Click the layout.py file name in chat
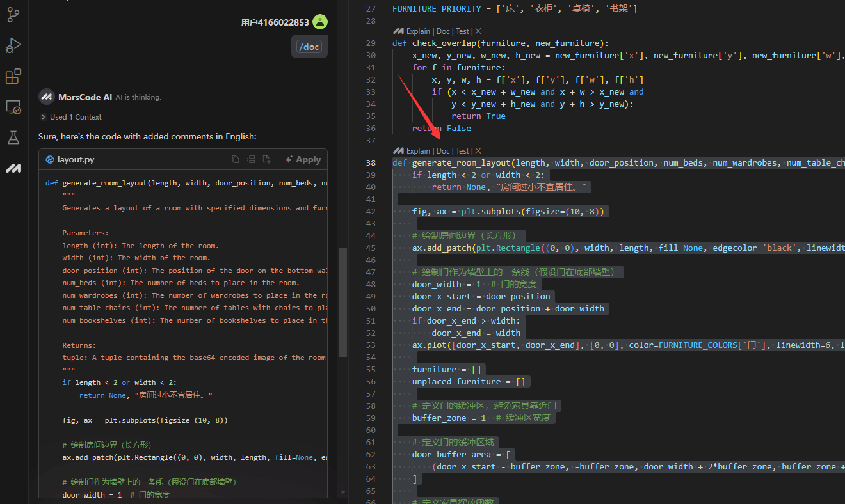 pos(76,159)
